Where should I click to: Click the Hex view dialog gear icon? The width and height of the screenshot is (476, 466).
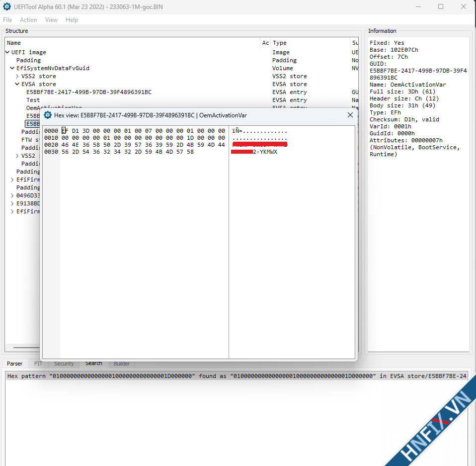(48, 115)
